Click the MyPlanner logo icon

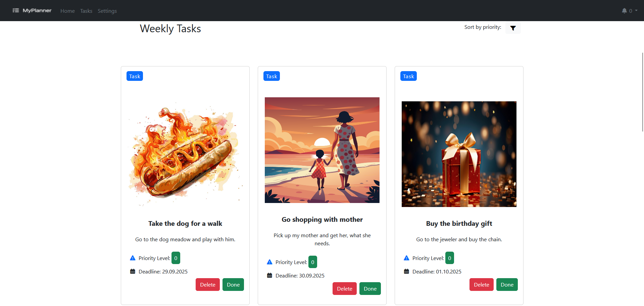coord(15,10)
